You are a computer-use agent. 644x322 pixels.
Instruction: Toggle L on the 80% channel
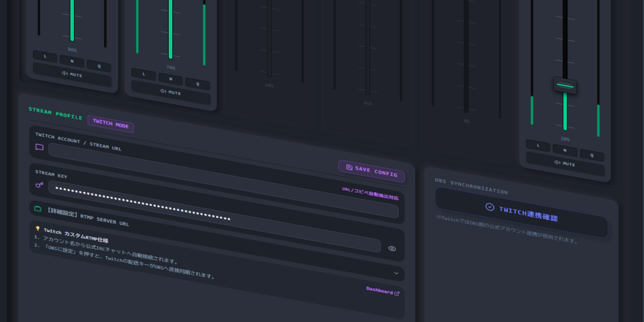[45, 57]
